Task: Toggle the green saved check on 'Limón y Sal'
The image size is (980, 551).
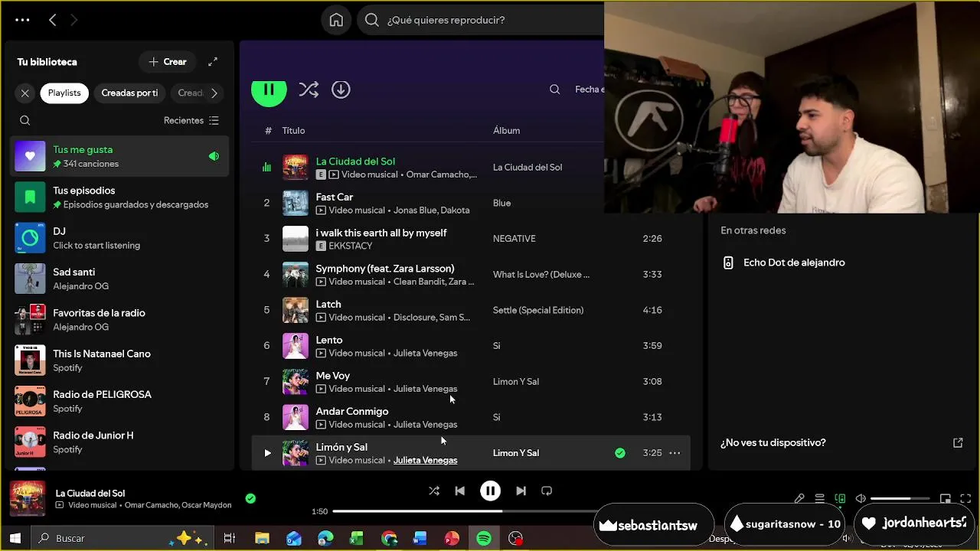Action: point(620,453)
